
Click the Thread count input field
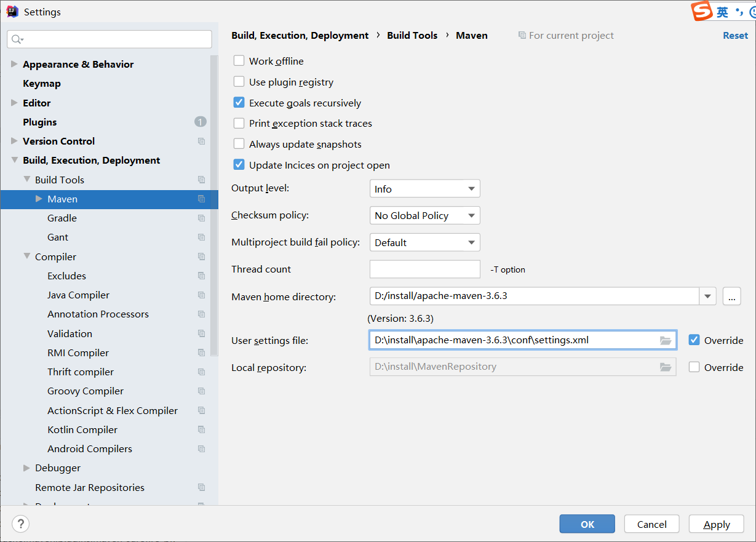[x=424, y=269]
